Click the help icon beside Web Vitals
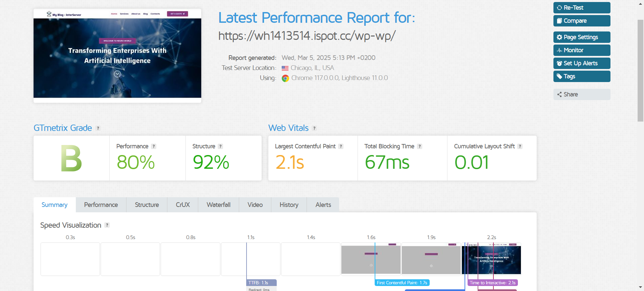The width and height of the screenshot is (644, 291). 314,128
